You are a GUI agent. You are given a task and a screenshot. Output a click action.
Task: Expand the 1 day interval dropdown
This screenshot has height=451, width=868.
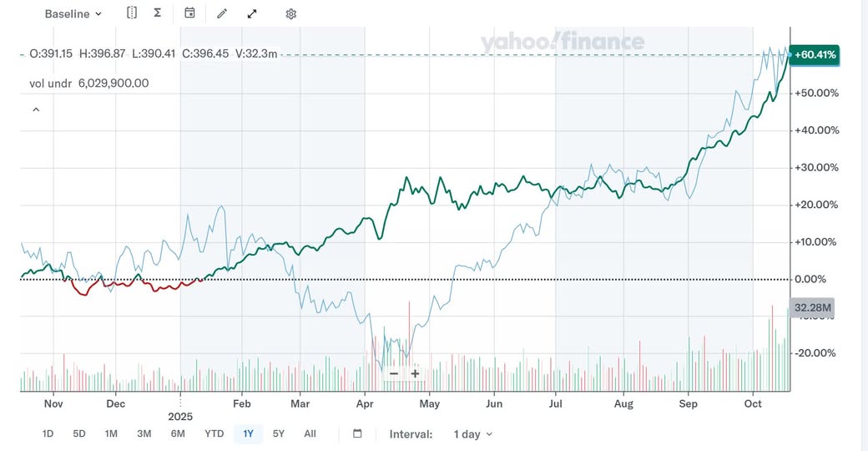(472, 434)
